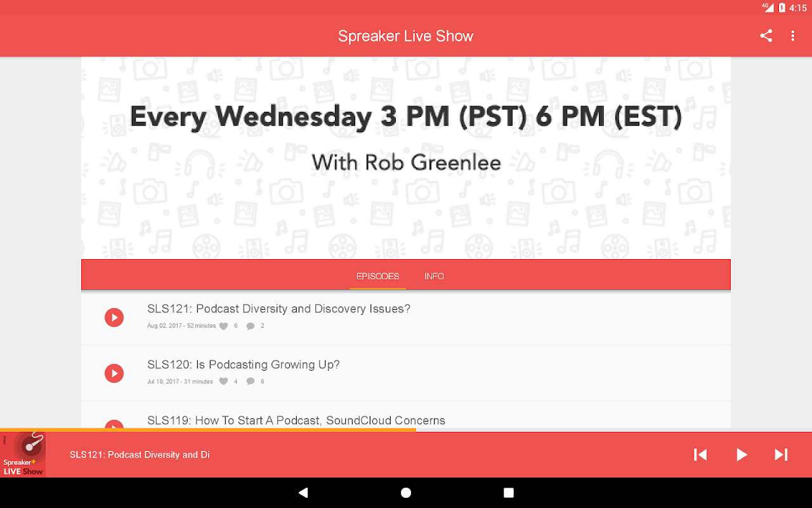812x508 pixels.
Task: Switch to the INFO tab
Action: pos(434,276)
